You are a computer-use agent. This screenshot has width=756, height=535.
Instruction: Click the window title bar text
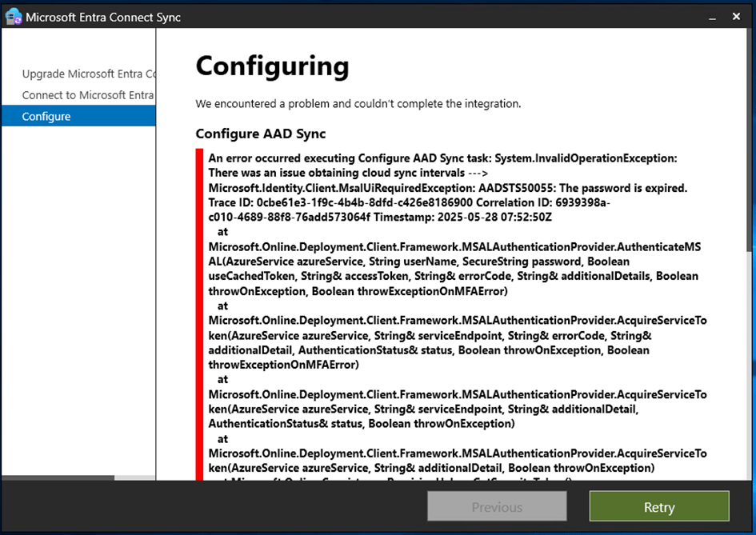click(x=103, y=17)
